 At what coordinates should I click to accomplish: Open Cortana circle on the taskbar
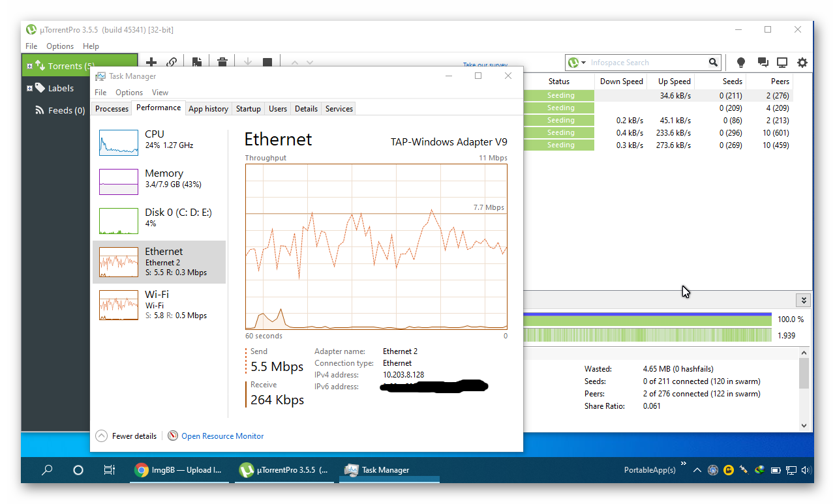click(x=78, y=469)
